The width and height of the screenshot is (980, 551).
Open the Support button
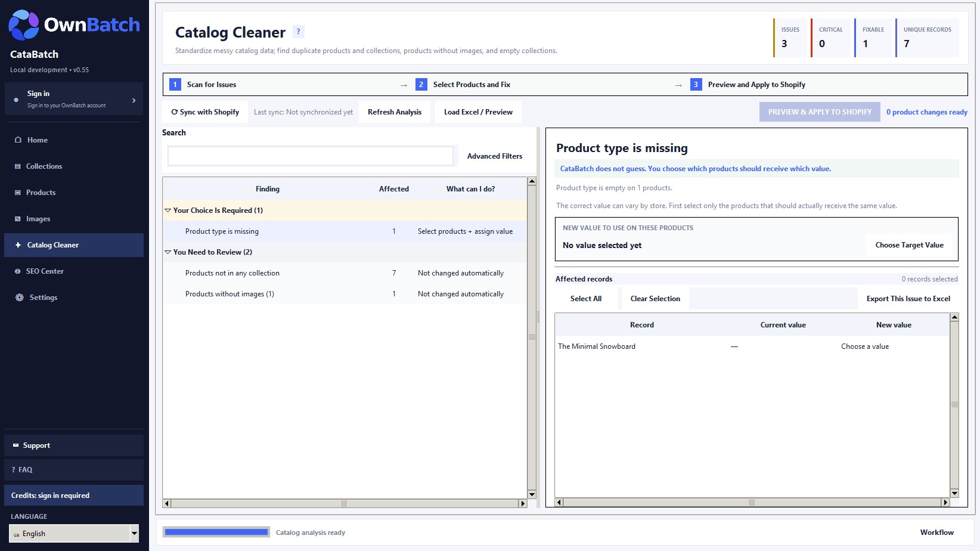[74, 445]
